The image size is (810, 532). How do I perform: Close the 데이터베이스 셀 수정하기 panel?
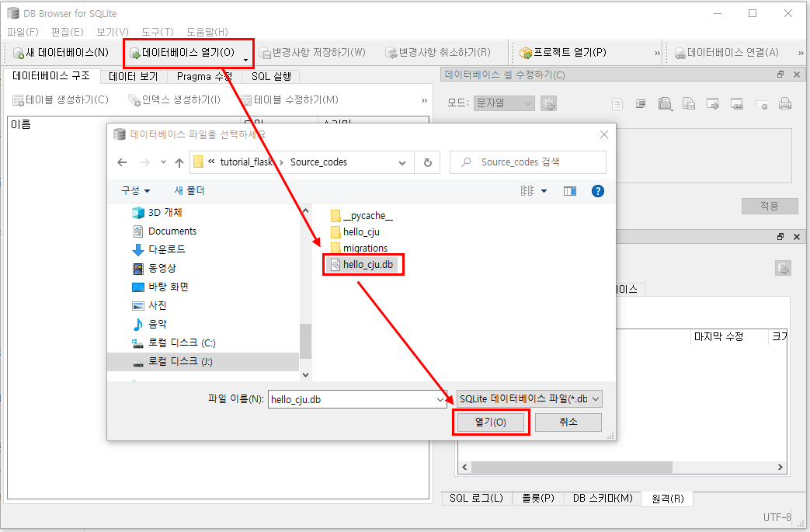coord(797,75)
